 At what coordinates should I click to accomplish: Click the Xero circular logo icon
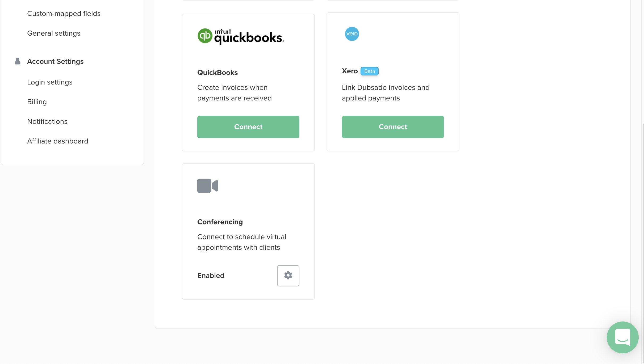pos(352,34)
